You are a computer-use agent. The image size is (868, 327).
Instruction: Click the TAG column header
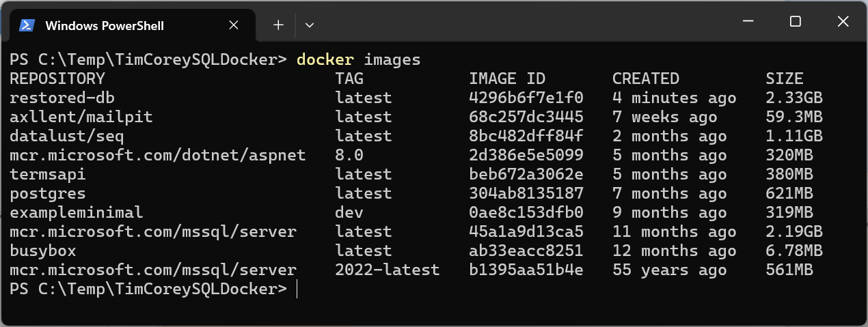tap(349, 79)
